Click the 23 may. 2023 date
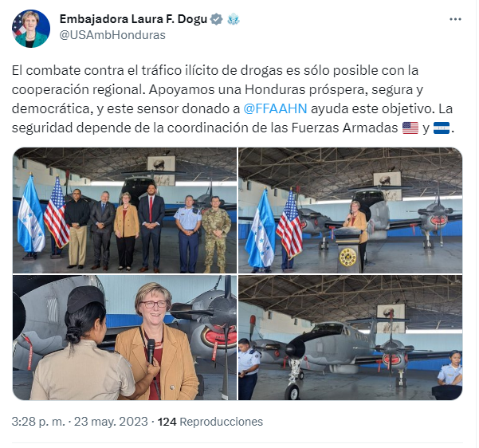 [x=111, y=422]
